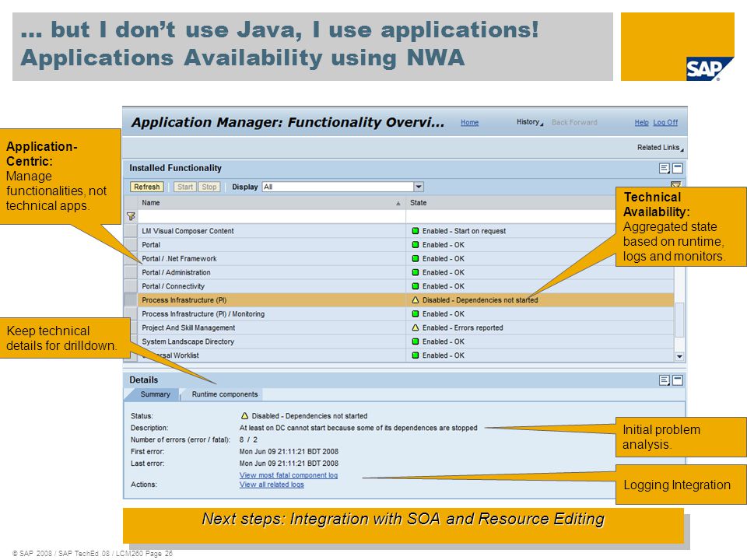Click the warning triangle beside Status in Details
Viewport: 747px width, 560px height.
[245, 415]
